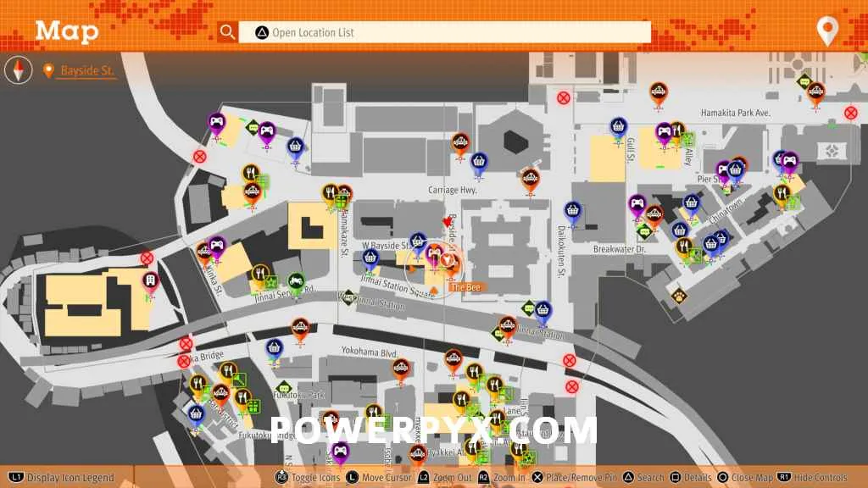Click the Bayside St. location label
This screenshot has width=868, height=488.
pos(86,71)
